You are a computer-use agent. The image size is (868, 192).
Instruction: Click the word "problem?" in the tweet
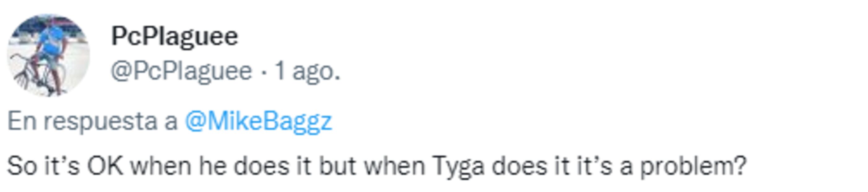pyautogui.click(x=693, y=166)
